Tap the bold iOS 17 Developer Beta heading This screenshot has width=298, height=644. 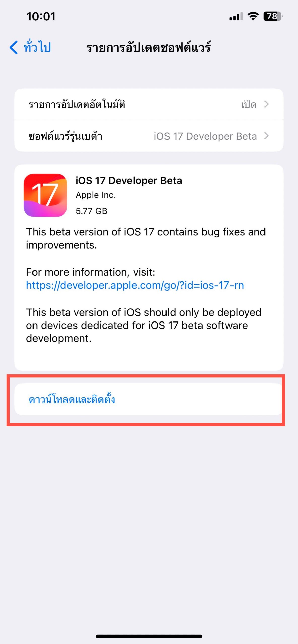pos(129,181)
